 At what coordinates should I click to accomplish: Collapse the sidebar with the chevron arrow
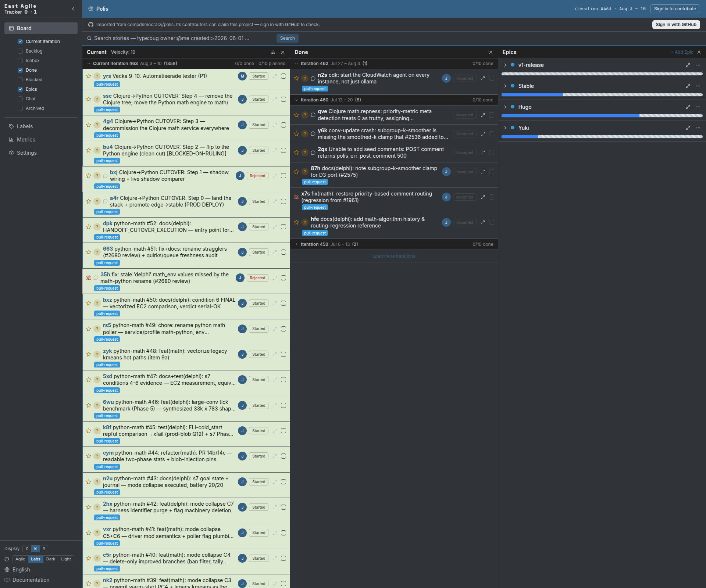[x=73, y=9]
